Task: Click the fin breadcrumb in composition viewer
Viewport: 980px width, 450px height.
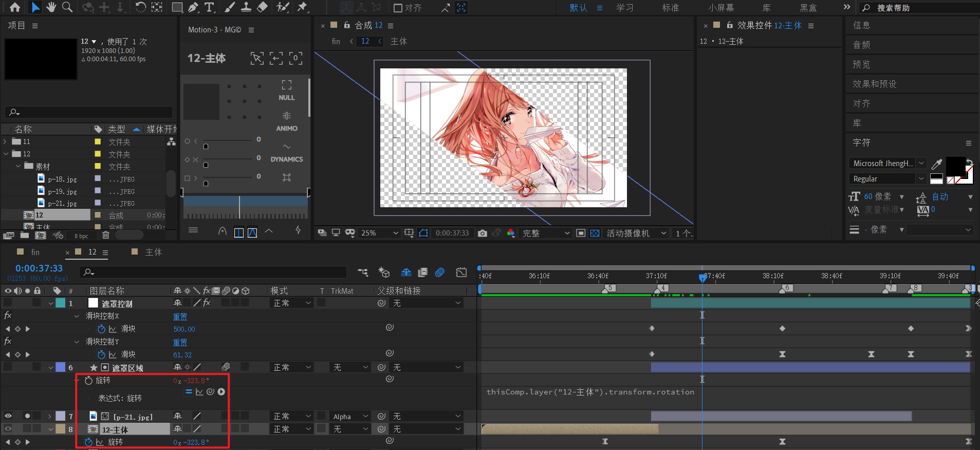Action: [x=336, y=41]
